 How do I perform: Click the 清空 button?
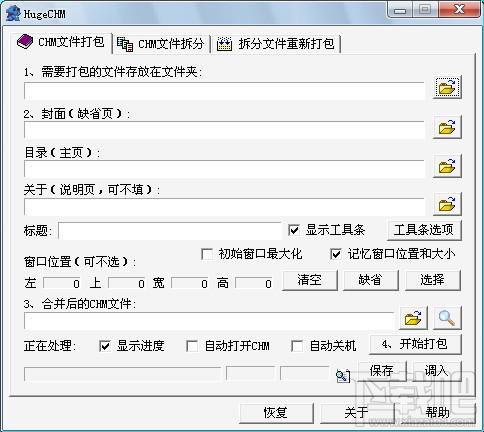click(310, 280)
